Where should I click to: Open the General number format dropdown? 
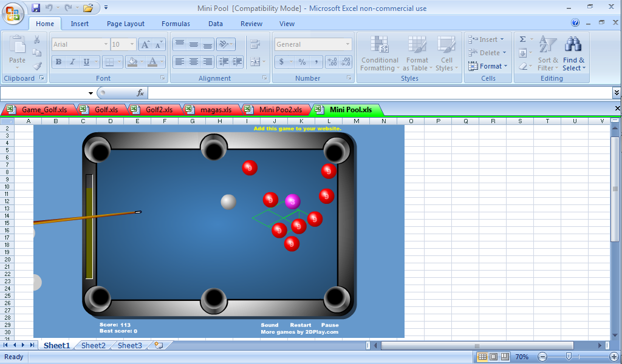(x=347, y=44)
